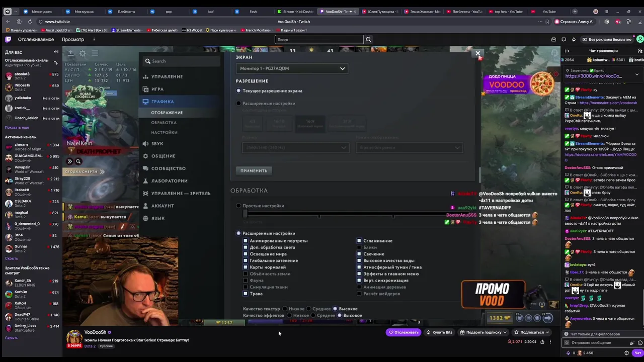Toggle Освещение мира checkbox

click(246, 254)
